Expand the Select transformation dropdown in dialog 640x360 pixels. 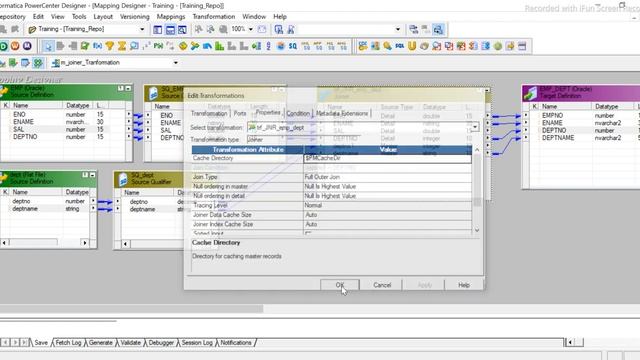(475, 127)
